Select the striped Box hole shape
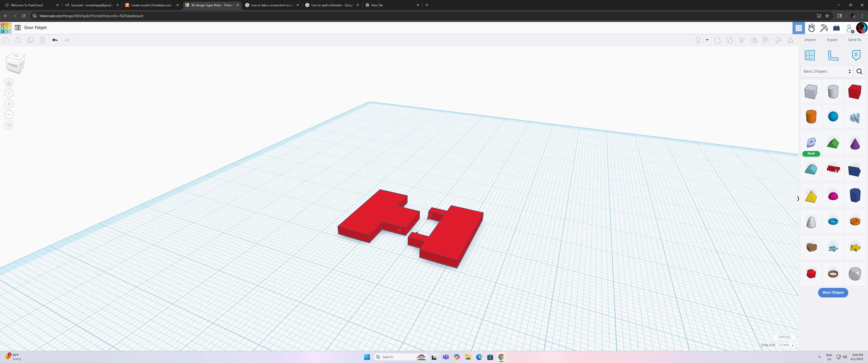 (x=811, y=92)
